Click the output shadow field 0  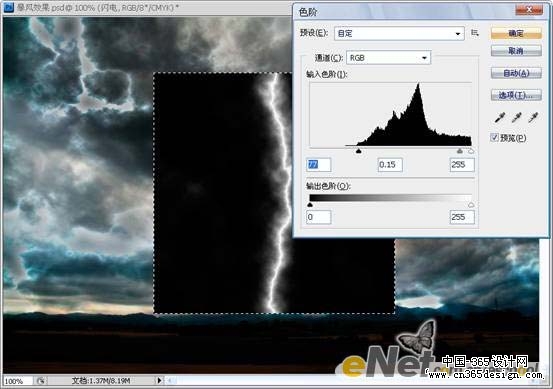click(x=318, y=217)
